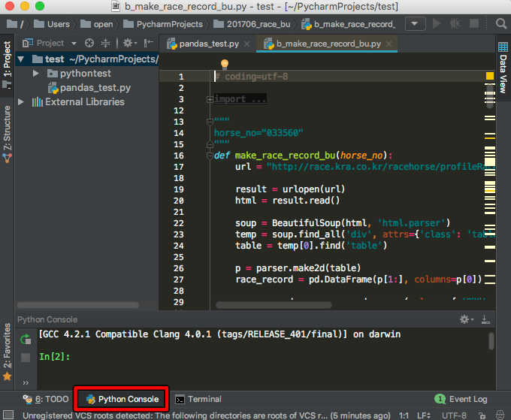The width and height of the screenshot is (511, 420).
Task: Click the Users breadcrumb
Action: click(52, 24)
